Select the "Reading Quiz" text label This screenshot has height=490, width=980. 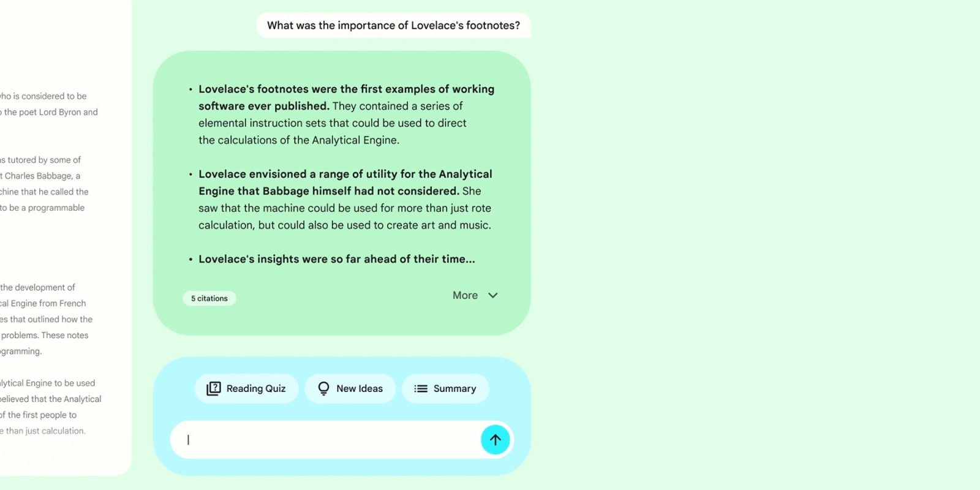256,388
